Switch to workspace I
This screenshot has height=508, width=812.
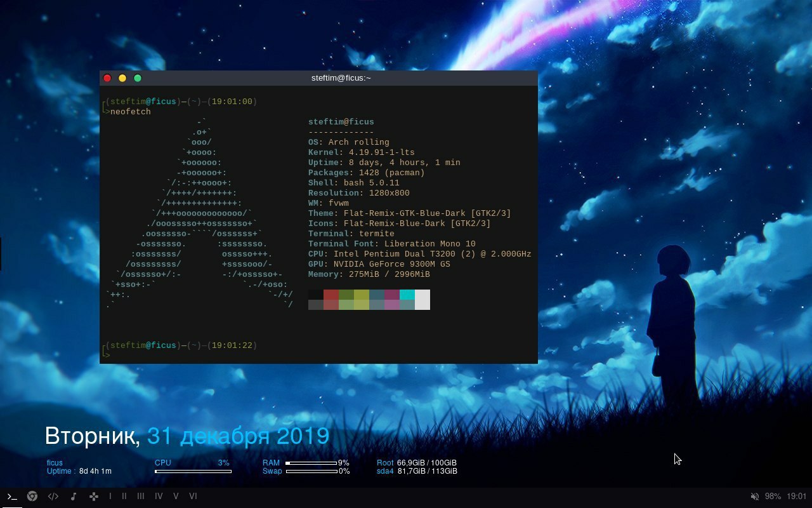pos(110,497)
